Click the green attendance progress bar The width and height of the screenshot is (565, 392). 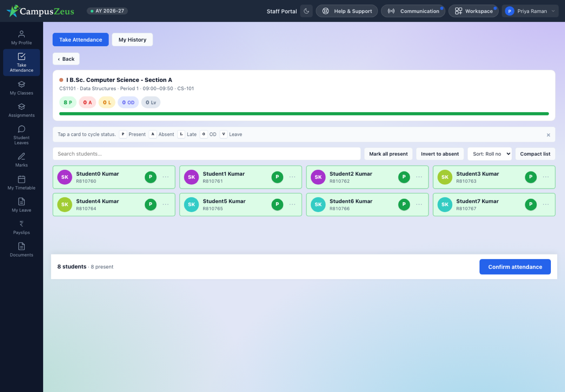tap(304, 114)
